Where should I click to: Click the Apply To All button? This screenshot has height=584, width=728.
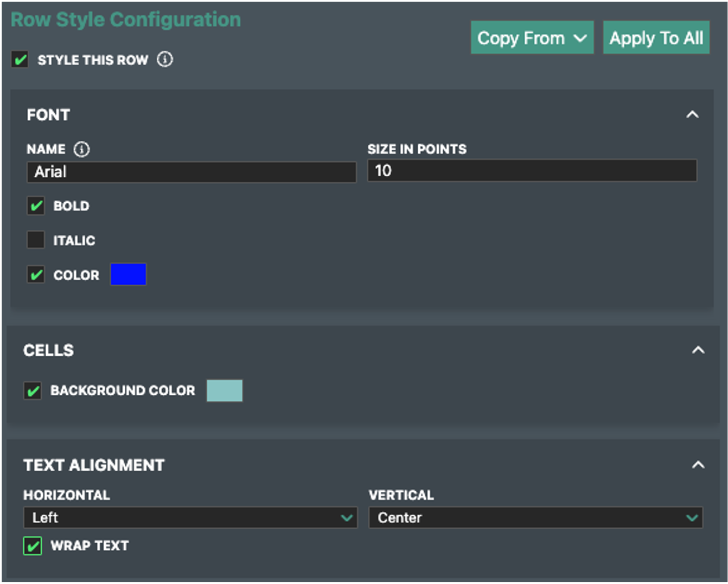(656, 37)
